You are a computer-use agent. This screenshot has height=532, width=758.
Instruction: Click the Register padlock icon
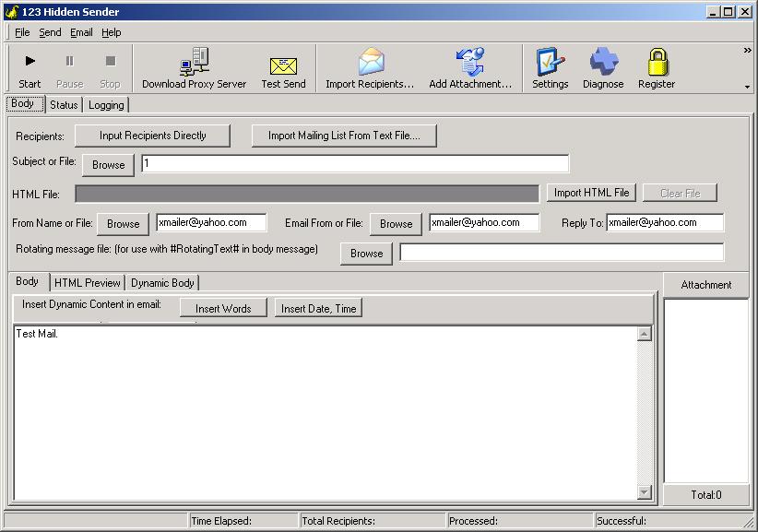657,62
